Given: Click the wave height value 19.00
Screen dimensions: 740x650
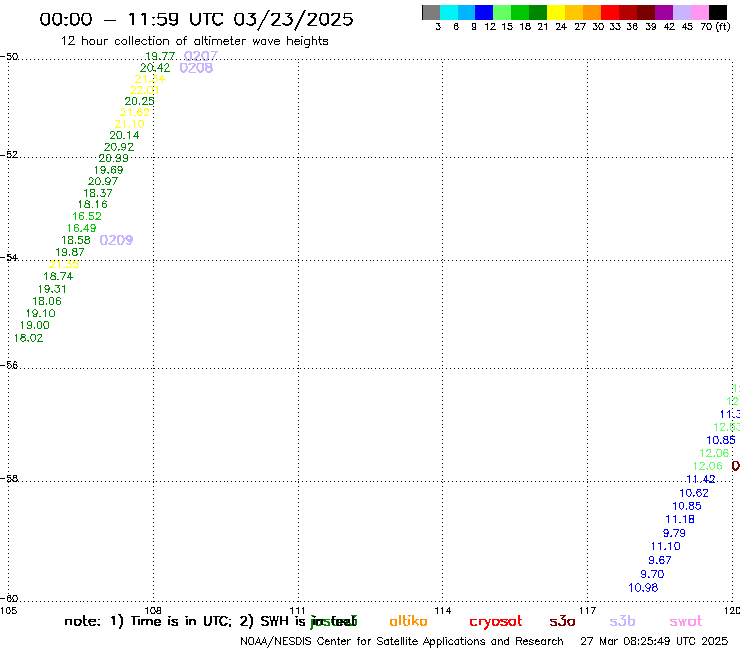Looking at the screenshot, I should coord(34,325).
